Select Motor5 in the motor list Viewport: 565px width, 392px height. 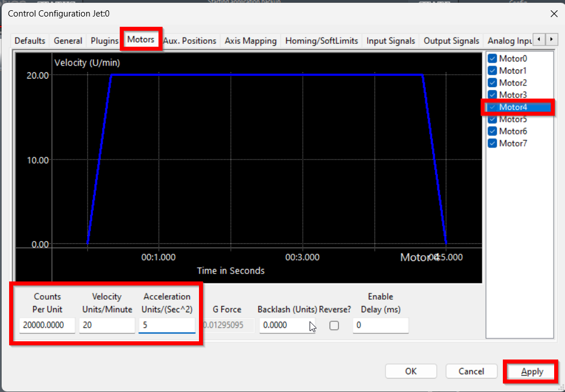513,119
